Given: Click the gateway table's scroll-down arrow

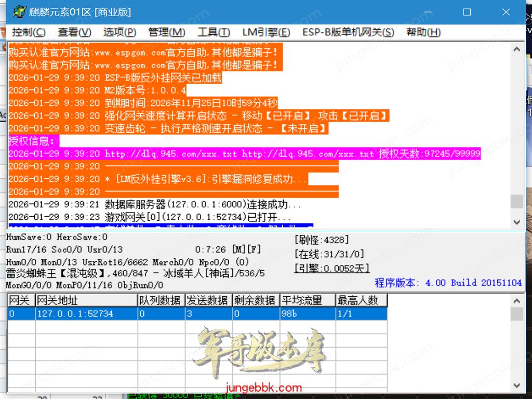Looking at the screenshot, I should [x=516, y=385].
